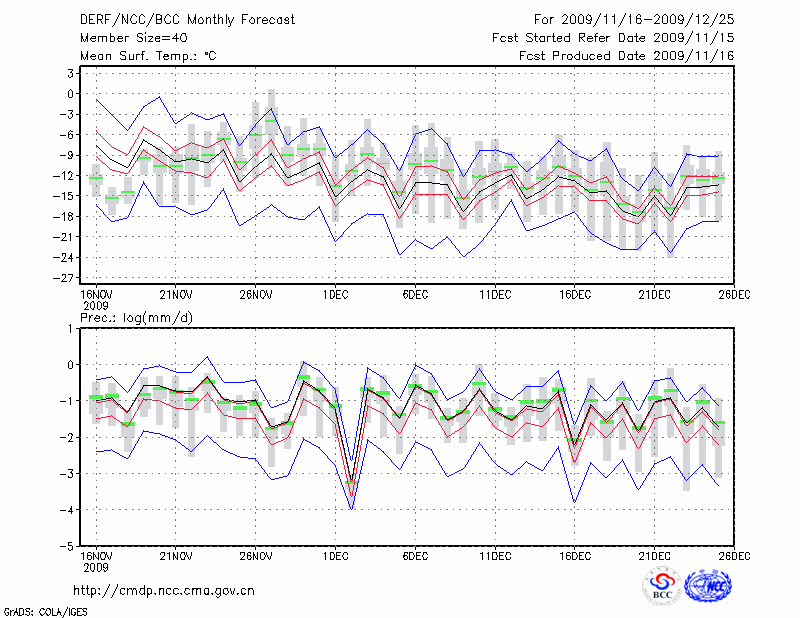The image size is (800, 618).
Task: Click 16NOV 2009 on the precipitation axis
Action: 96,561
